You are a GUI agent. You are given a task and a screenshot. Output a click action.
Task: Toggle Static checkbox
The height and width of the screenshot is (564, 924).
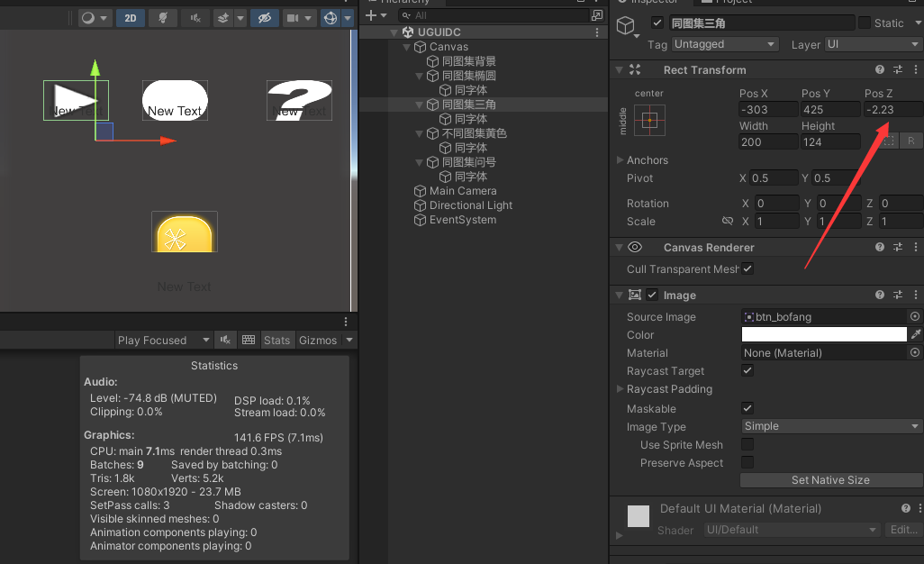[x=865, y=23]
